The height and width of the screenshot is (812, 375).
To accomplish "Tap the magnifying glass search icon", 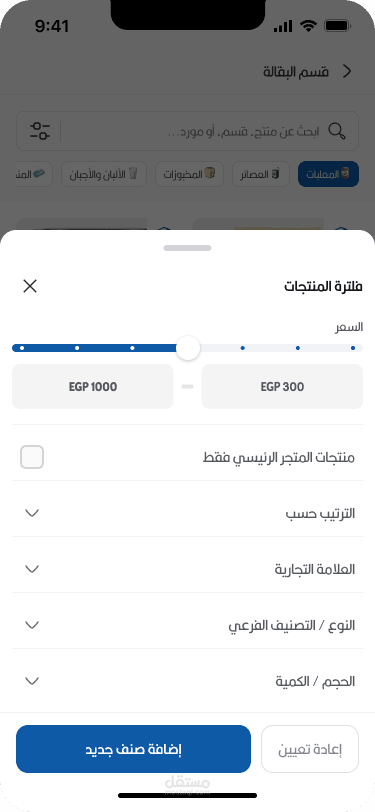I will (337, 131).
